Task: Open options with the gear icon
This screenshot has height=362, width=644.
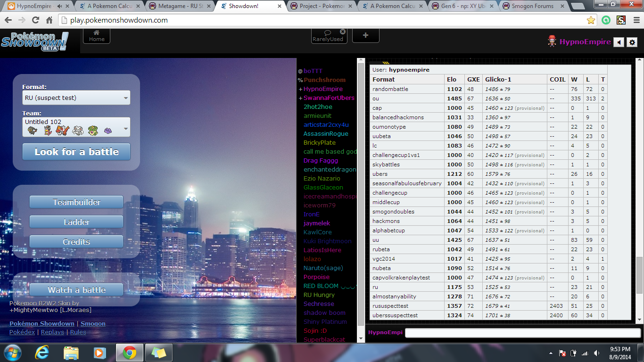Action: (x=632, y=42)
